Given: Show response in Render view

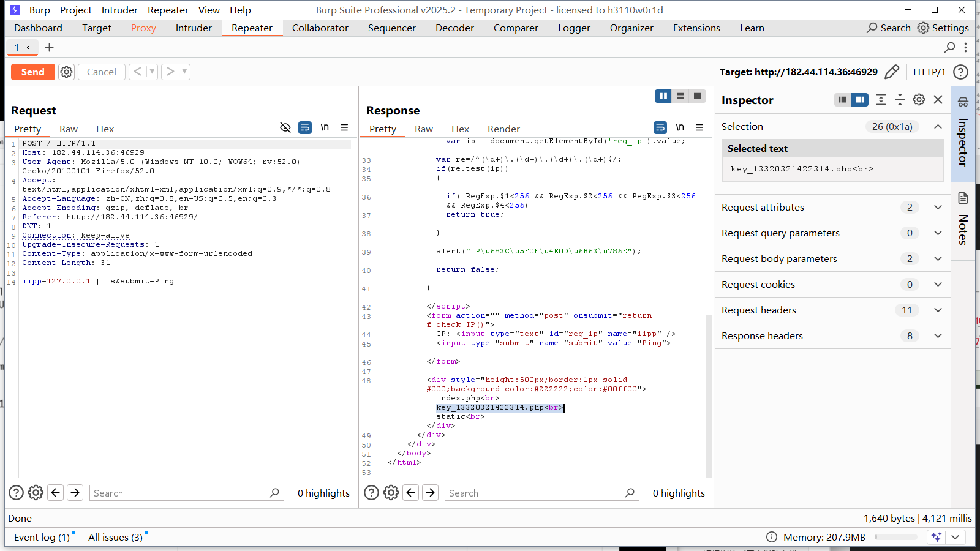Looking at the screenshot, I should (x=503, y=129).
